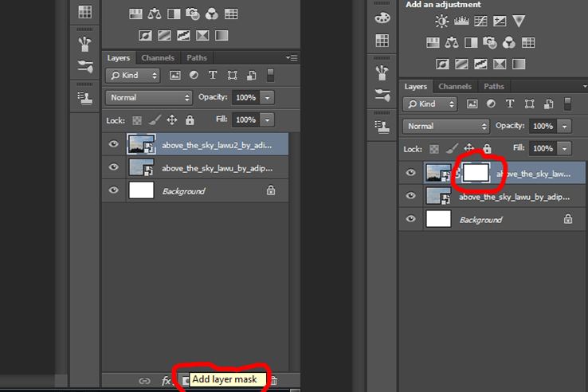Lock the layer position in the left Layers panel
Viewport: 588px width, 392px height.
click(x=172, y=120)
